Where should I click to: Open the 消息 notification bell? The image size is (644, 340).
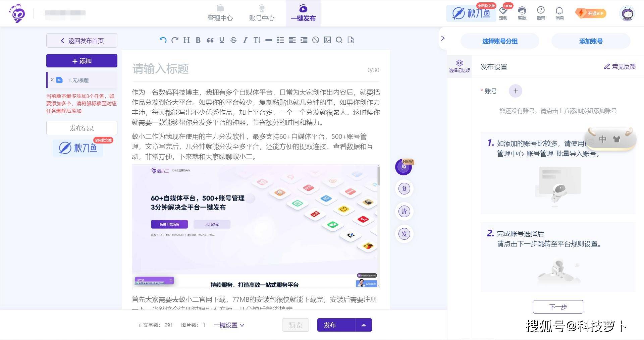click(559, 13)
